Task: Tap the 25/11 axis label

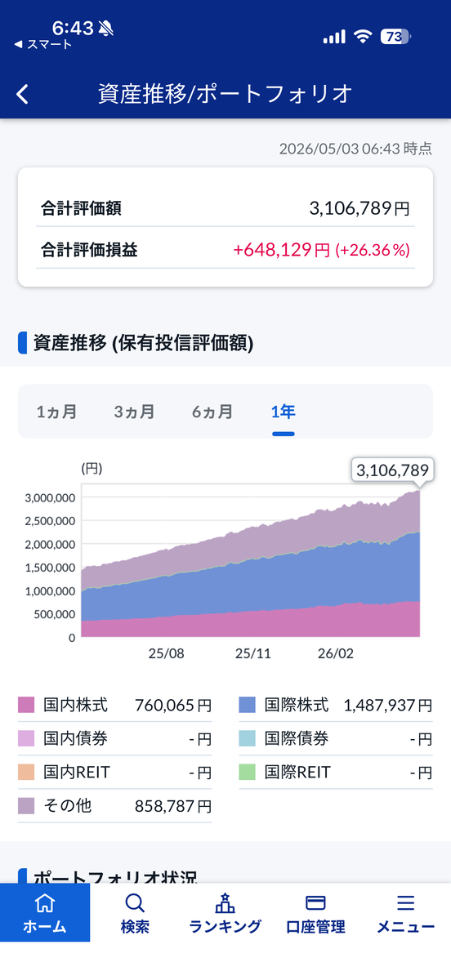Action: coord(252,654)
